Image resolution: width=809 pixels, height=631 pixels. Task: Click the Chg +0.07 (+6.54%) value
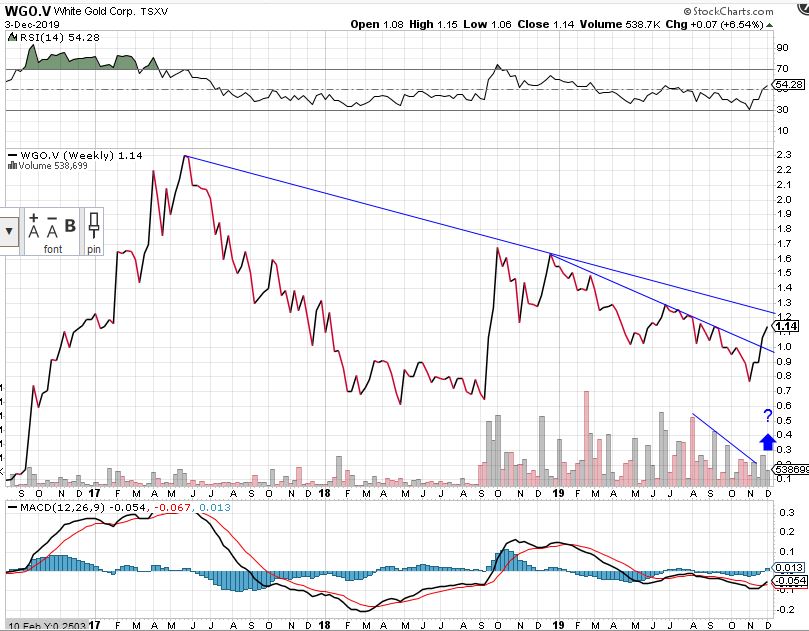[714, 24]
